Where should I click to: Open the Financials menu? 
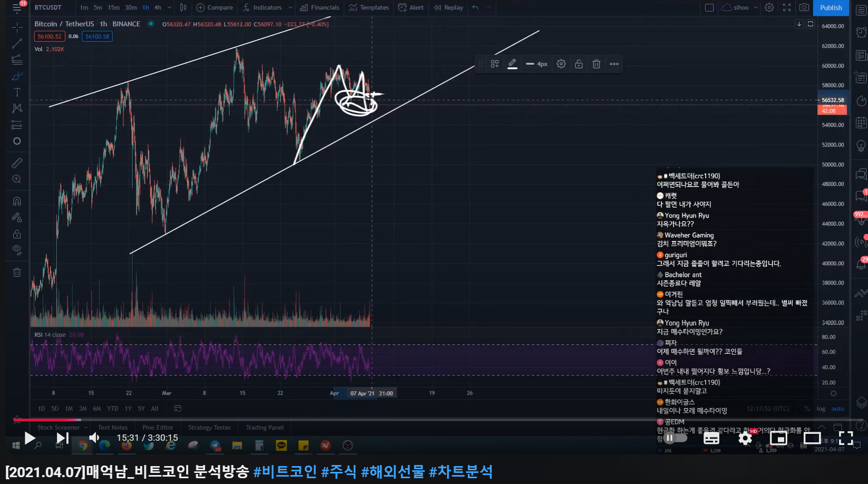[x=320, y=7]
